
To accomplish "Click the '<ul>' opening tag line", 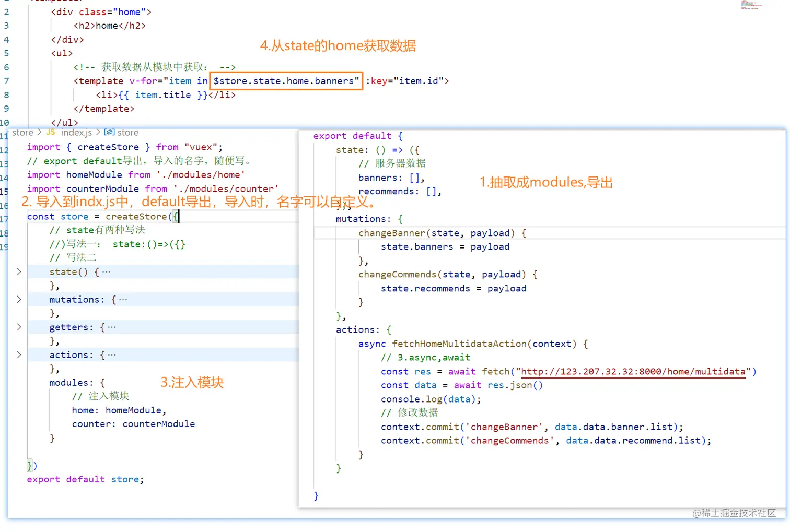I will (62, 53).
